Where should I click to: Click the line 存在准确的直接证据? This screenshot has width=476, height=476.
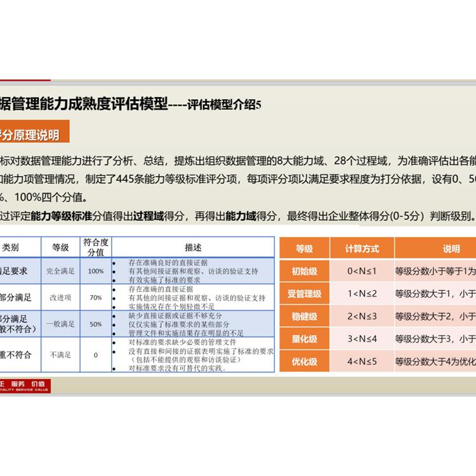tap(161, 289)
